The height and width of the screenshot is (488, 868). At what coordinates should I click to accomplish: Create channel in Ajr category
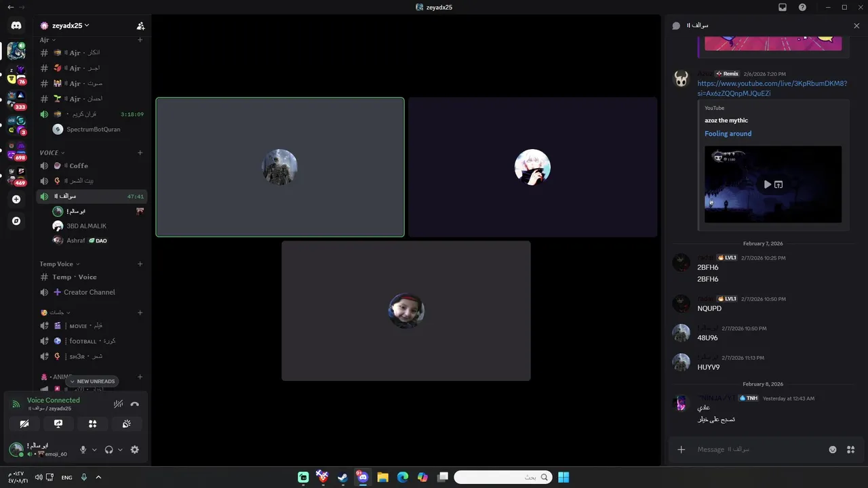(140, 40)
